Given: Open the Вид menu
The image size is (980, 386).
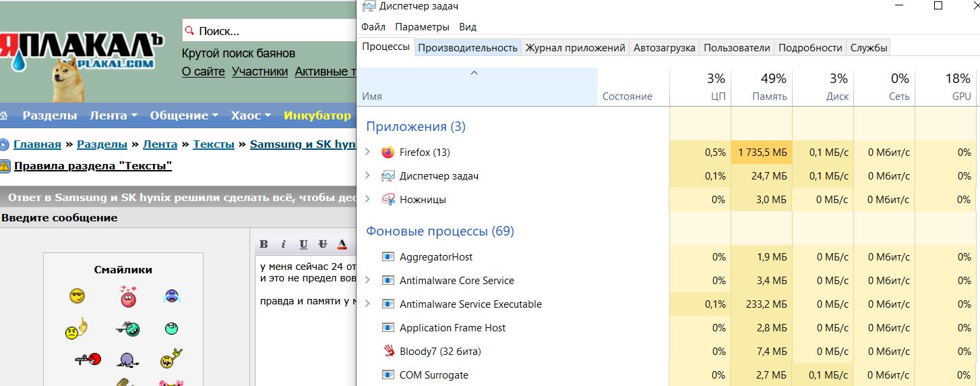Looking at the screenshot, I should [x=468, y=27].
